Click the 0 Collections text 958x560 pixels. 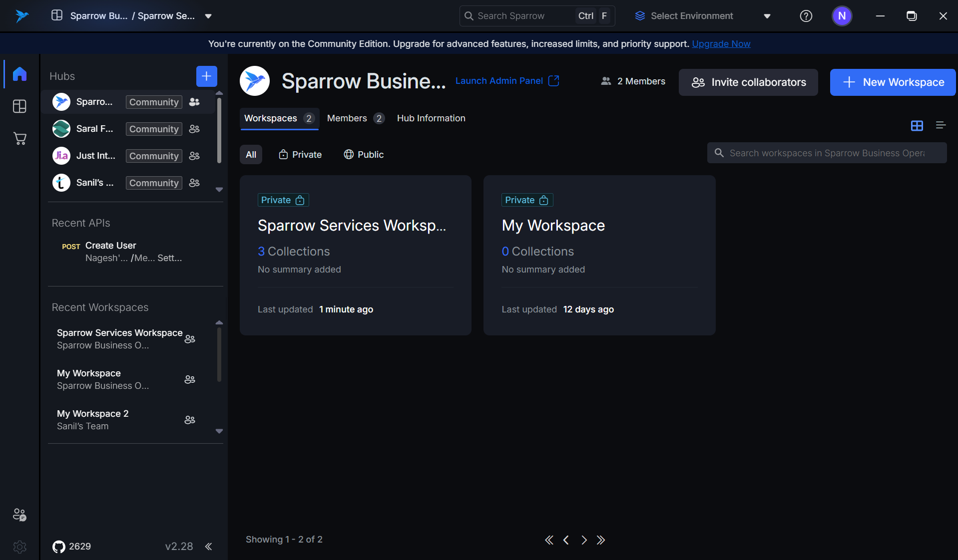coord(537,252)
